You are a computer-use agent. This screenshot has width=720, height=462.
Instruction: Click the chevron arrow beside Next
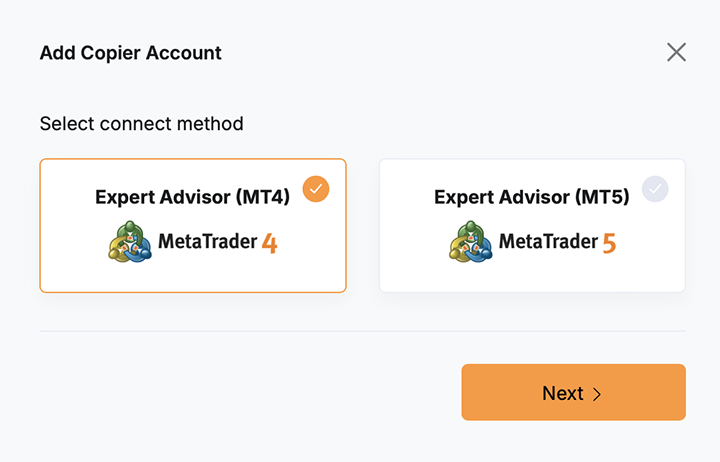(x=598, y=394)
